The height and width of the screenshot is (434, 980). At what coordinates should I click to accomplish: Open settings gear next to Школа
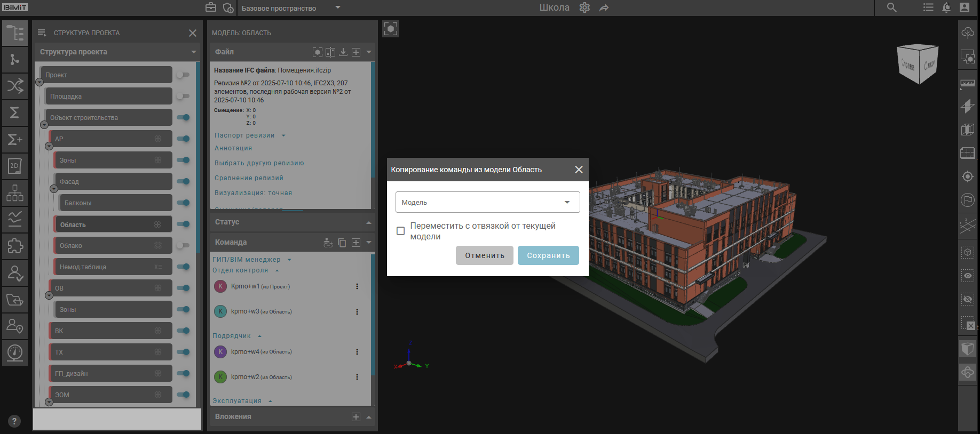point(584,7)
